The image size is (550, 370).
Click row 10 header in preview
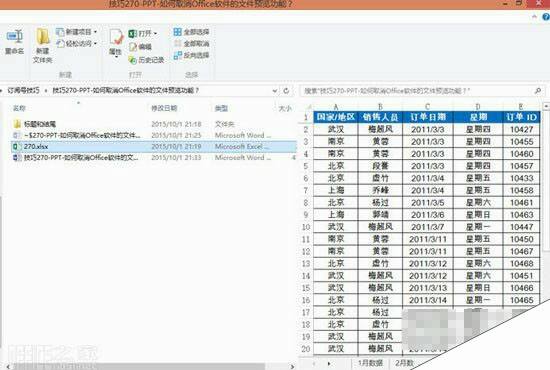pos(306,227)
